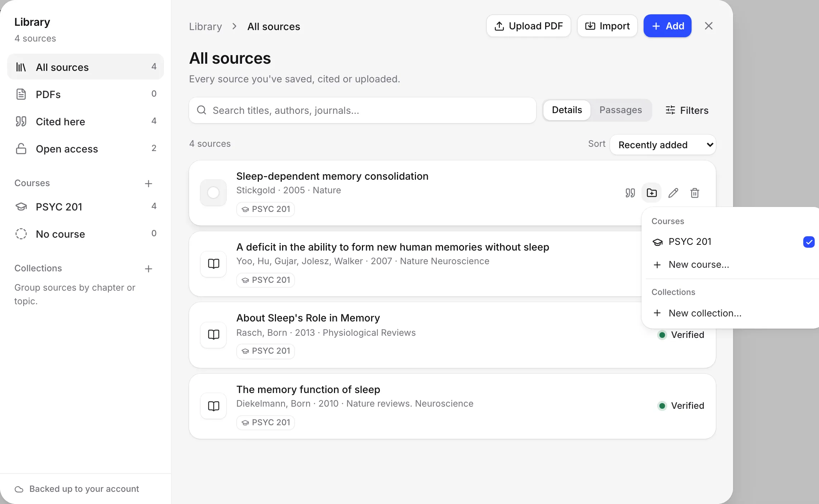
Task: Click the PSYC 201 tag on Stickgold source
Action: pos(266,209)
